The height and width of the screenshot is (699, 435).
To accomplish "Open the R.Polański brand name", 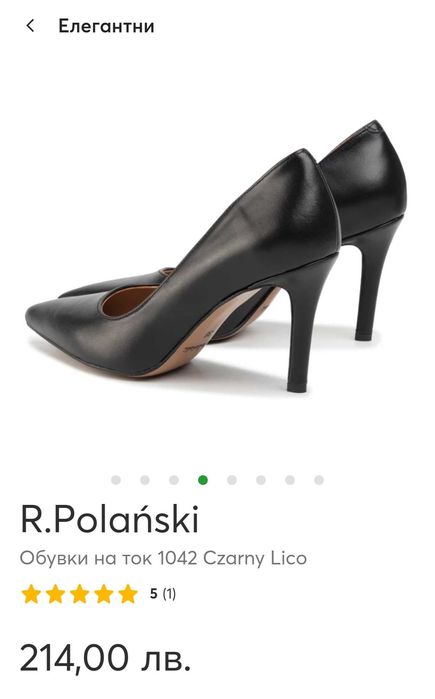I will tap(109, 519).
